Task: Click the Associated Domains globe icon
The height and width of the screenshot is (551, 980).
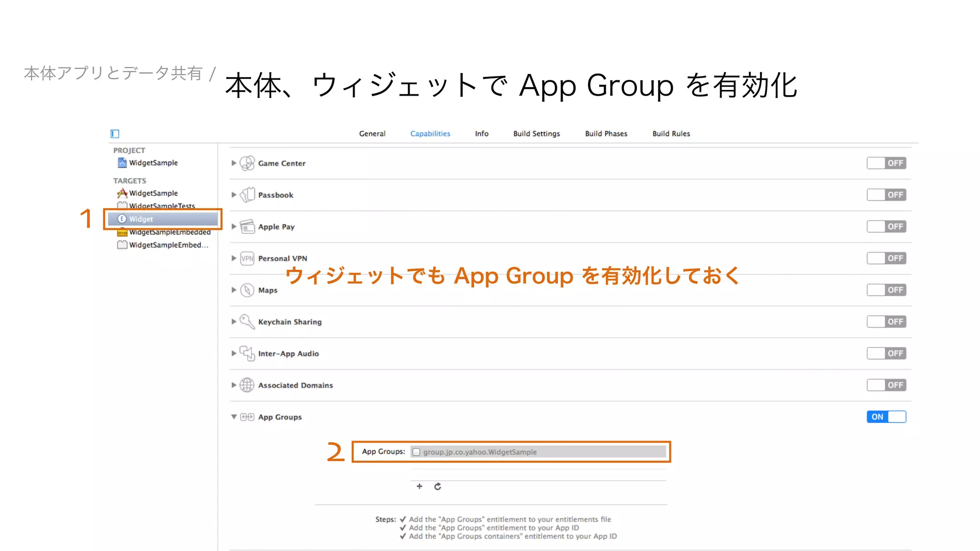Action: [247, 385]
